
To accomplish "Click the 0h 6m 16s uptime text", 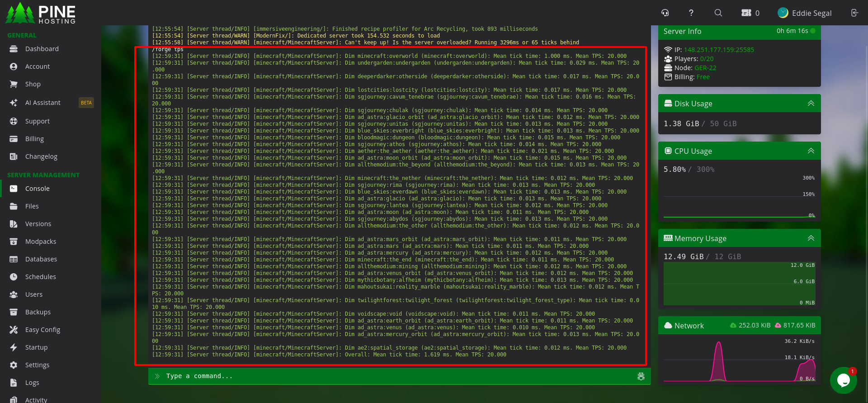I will (x=792, y=31).
